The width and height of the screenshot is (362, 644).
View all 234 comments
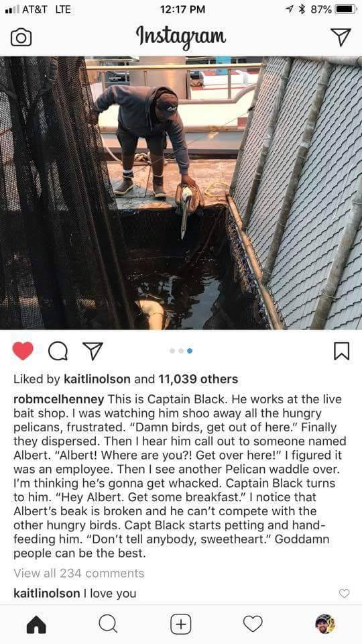79,574
